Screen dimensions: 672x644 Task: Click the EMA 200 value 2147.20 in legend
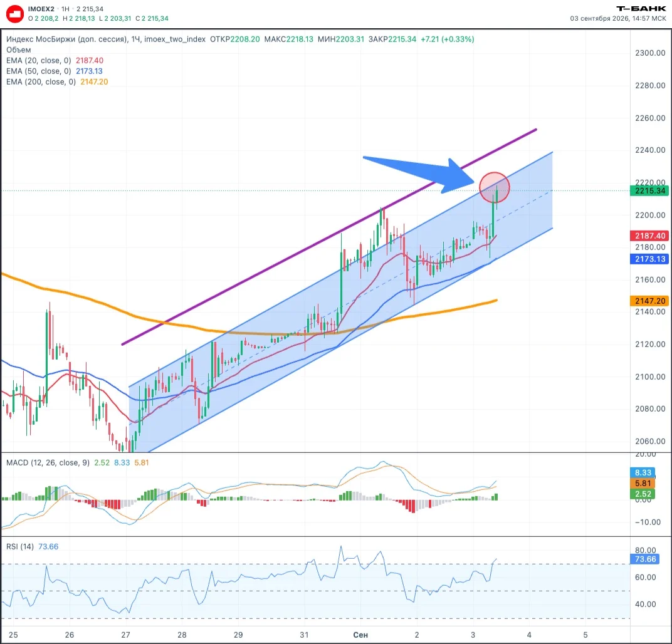click(x=94, y=82)
